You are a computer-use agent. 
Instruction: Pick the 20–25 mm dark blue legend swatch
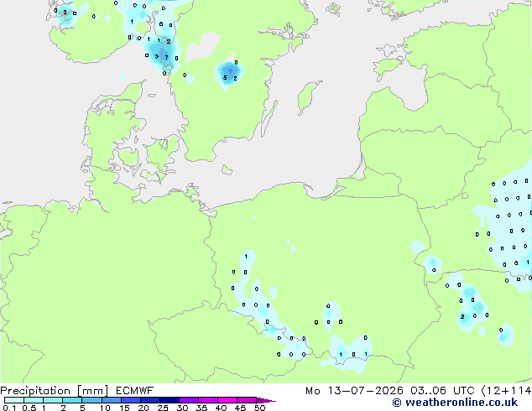point(149,400)
